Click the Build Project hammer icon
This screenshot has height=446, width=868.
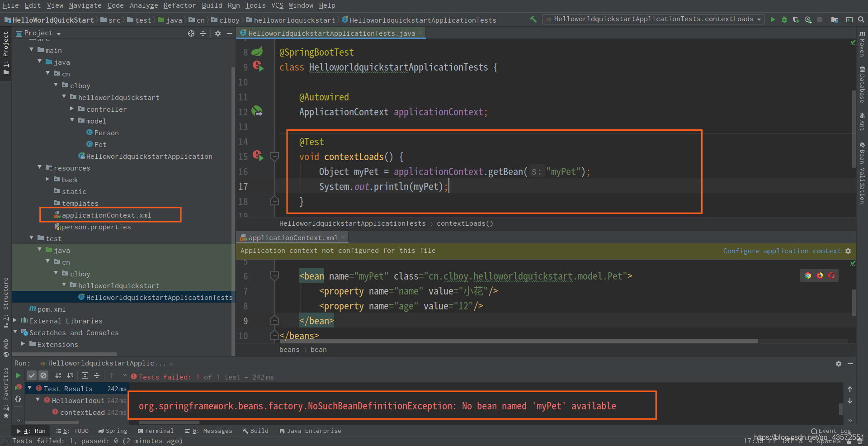533,19
